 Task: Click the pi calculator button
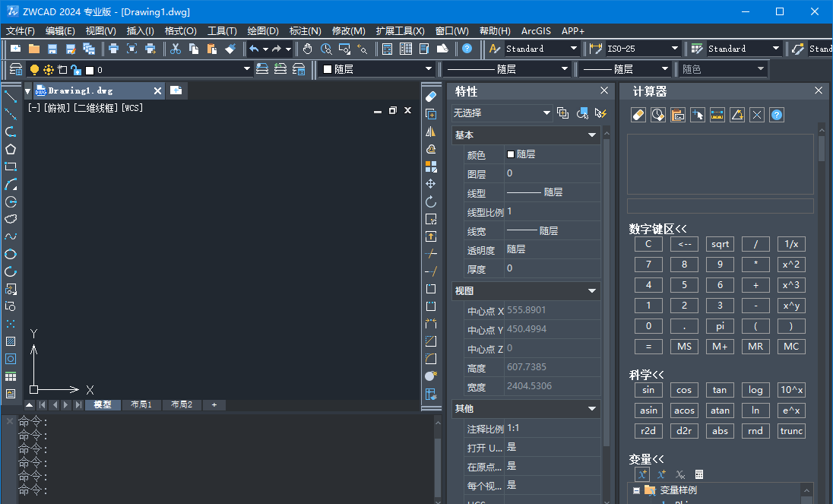tap(720, 326)
